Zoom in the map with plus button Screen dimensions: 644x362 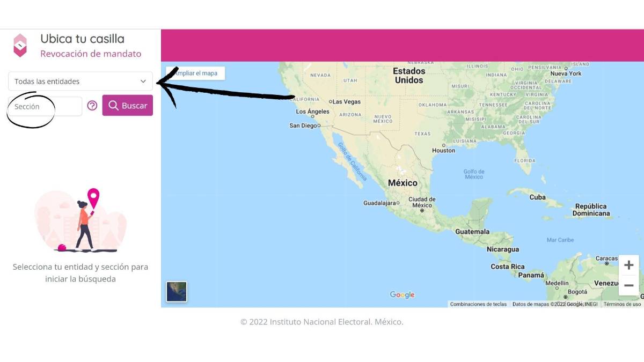tap(628, 265)
